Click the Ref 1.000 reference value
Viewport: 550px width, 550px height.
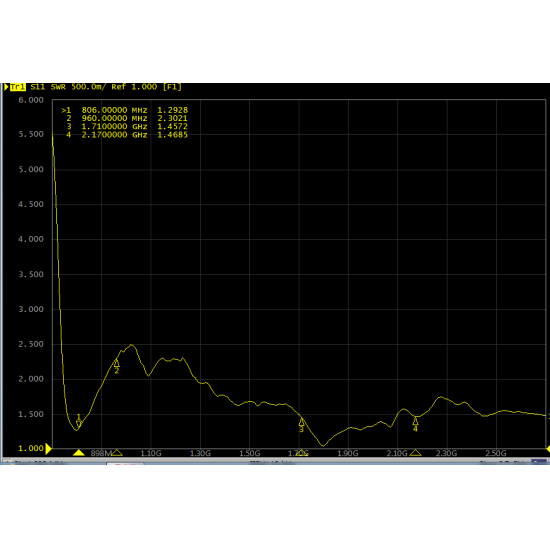tap(134, 87)
